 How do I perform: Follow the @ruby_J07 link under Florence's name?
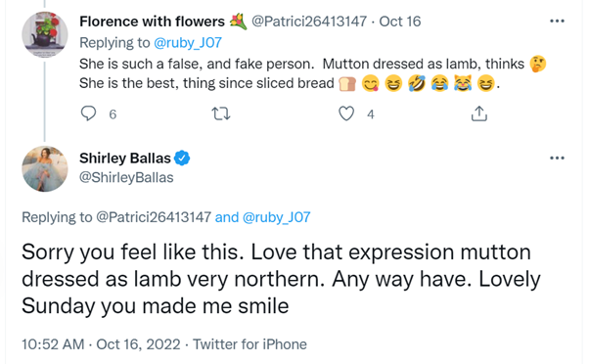click(188, 43)
